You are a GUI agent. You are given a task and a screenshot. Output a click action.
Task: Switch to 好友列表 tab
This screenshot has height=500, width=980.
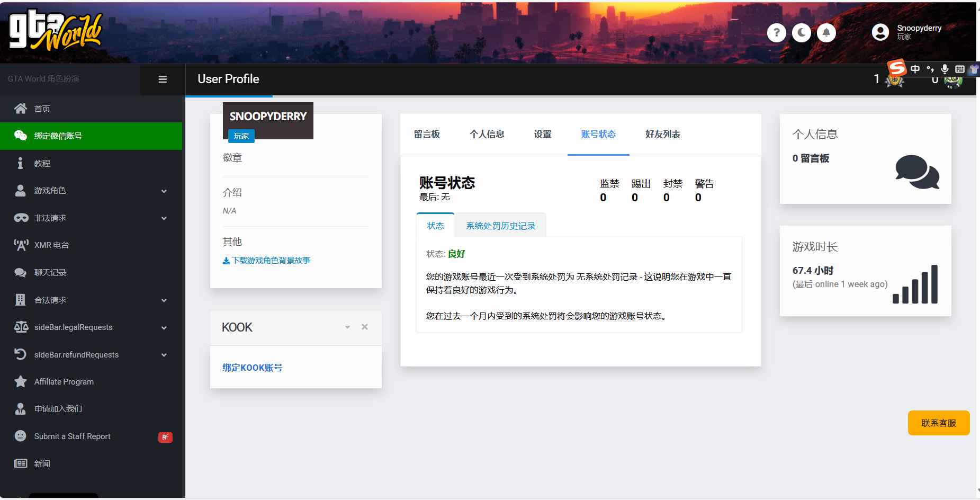663,135
